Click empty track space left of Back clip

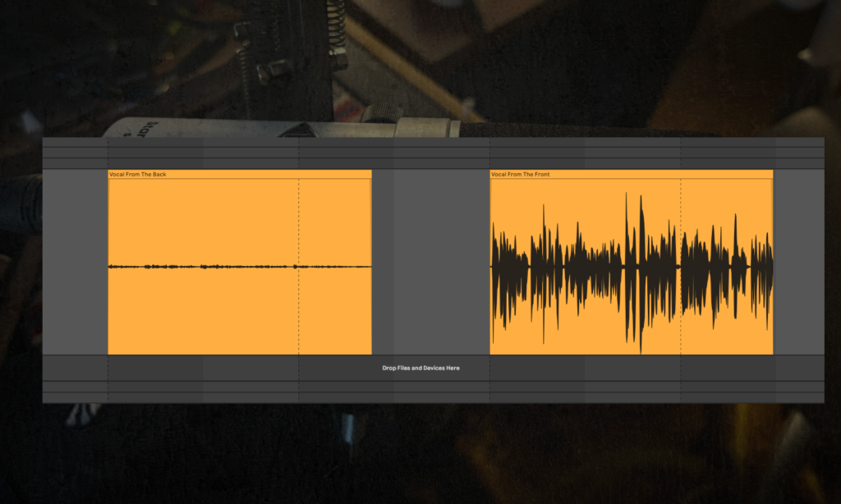[x=75, y=263]
